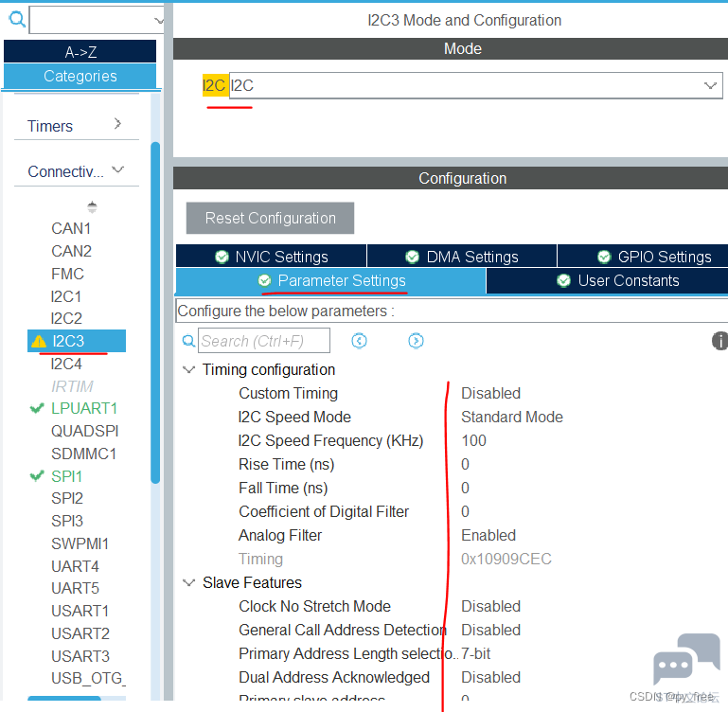Collapse the Slave Features section
The width and height of the screenshot is (728, 712).
(x=189, y=582)
